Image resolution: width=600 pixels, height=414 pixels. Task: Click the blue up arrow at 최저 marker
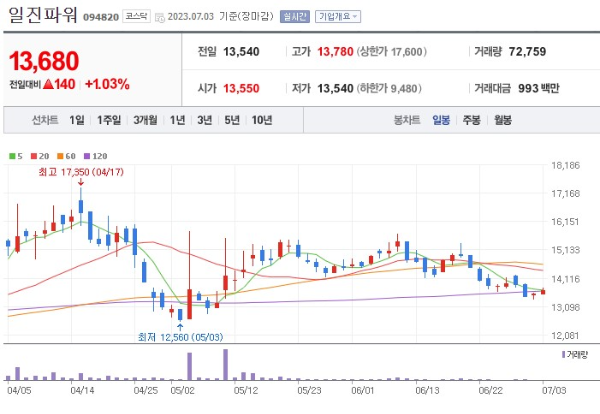click(180, 327)
